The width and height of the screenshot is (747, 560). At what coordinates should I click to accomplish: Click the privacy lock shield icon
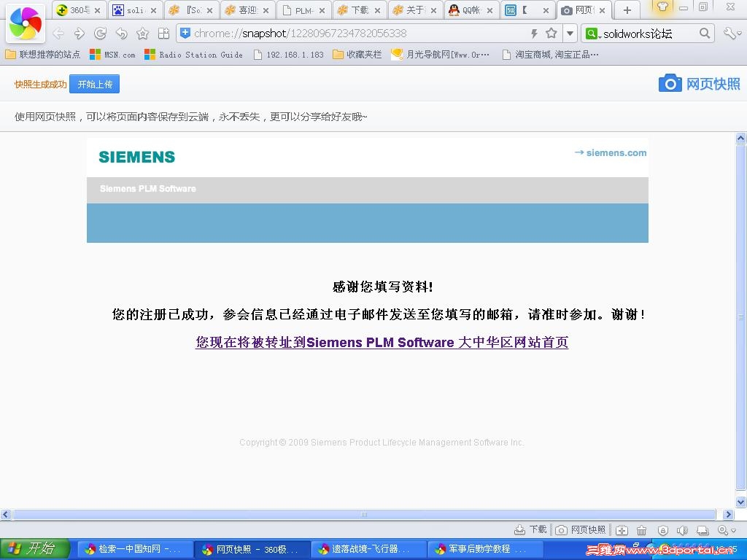[x=662, y=530]
